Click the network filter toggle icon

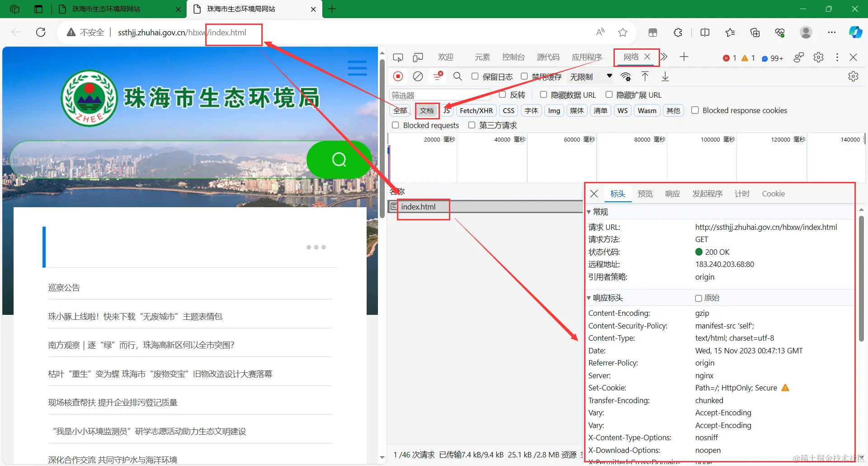pos(438,76)
